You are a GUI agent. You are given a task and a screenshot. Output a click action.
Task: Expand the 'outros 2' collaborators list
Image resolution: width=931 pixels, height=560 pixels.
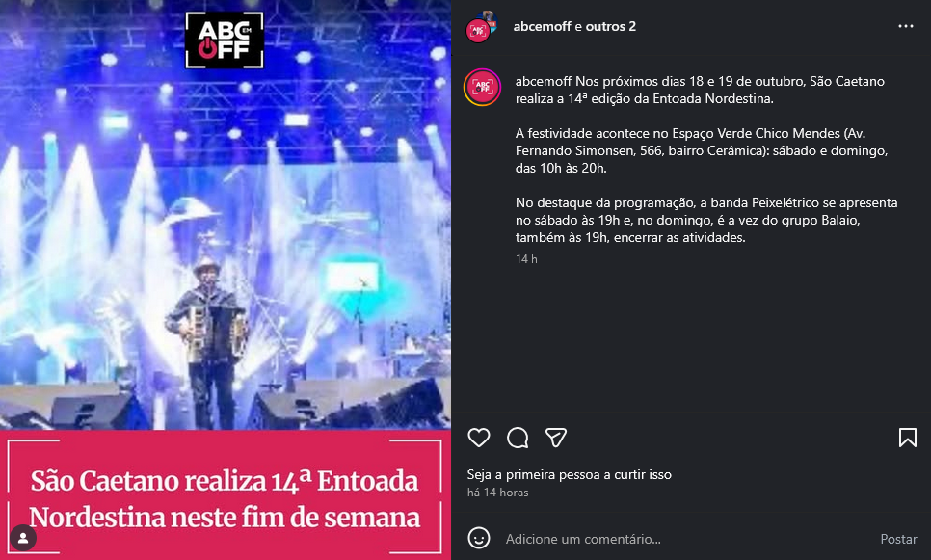point(611,26)
